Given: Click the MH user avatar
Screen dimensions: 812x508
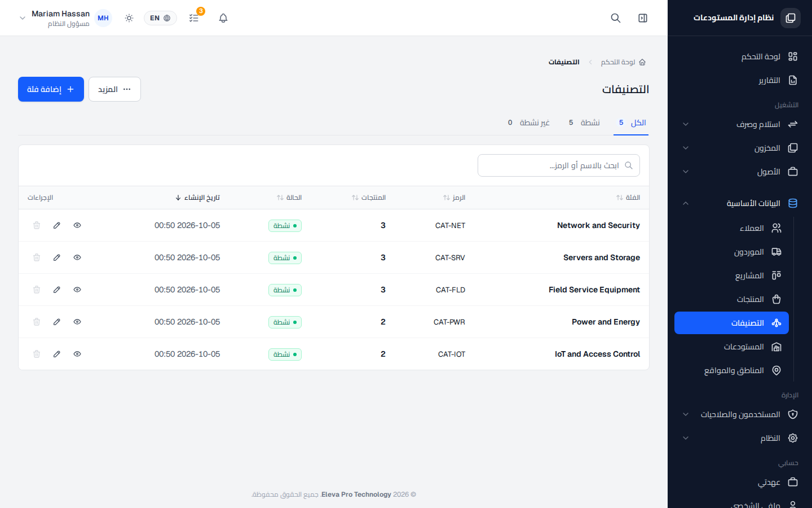Looking at the screenshot, I should pyautogui.click(x=103, y=18).
